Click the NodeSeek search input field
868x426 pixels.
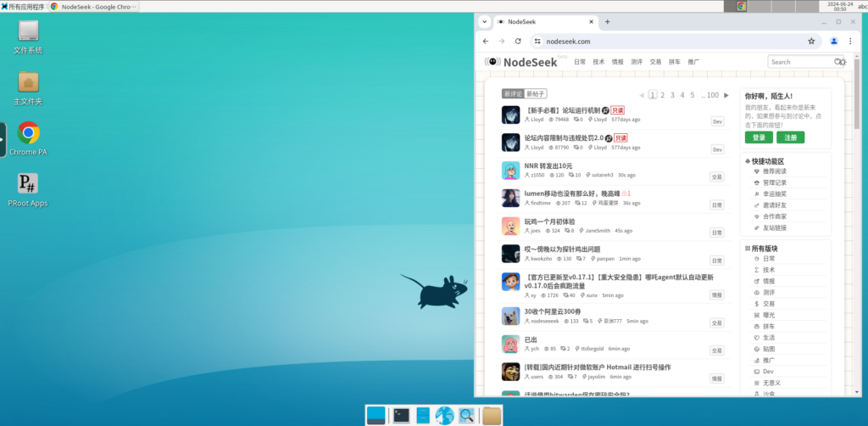click(798, 62)
